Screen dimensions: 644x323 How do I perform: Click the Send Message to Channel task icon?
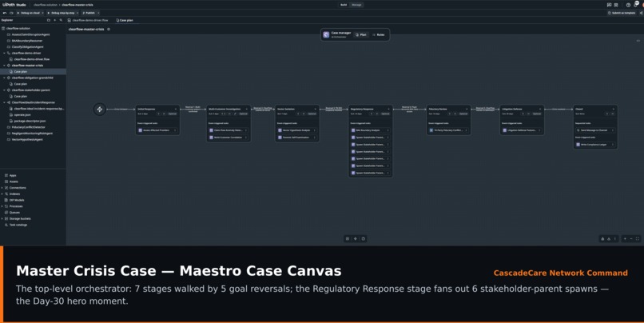(578, 130)
